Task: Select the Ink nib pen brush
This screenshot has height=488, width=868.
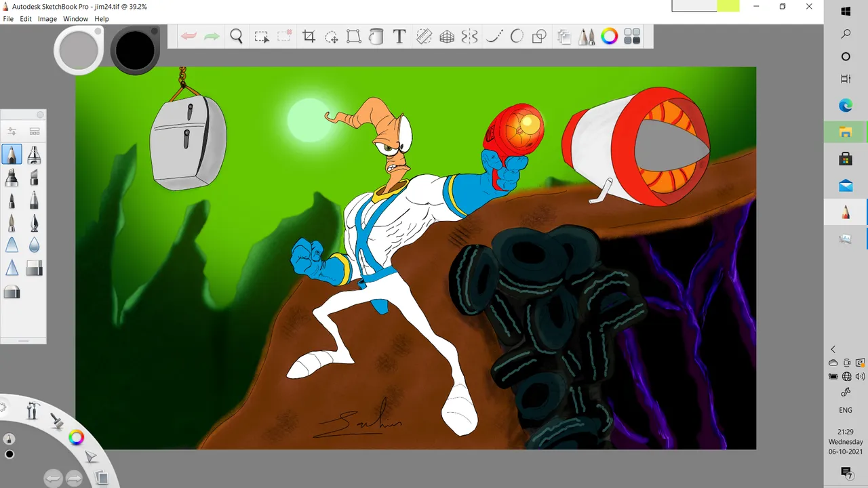Action: point(34,222)
